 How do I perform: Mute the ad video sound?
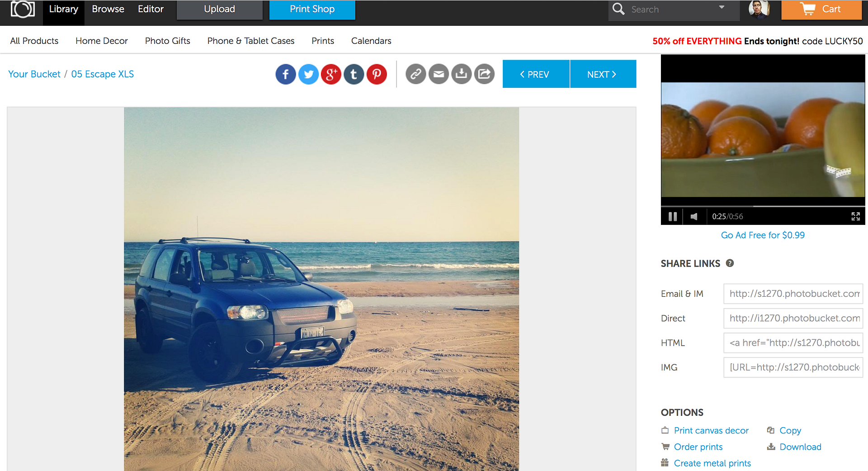[694, 216]
